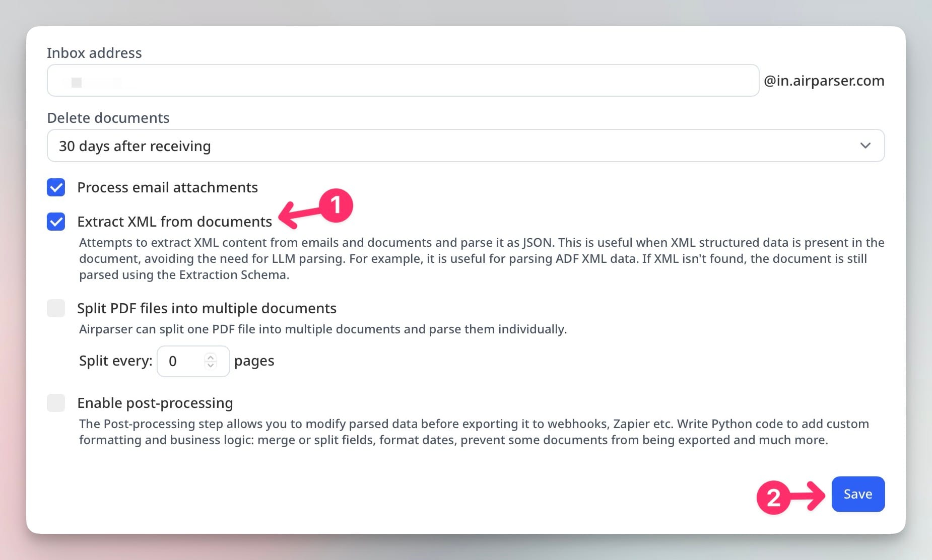Click the "Process email attachments" label text
The image size is (932, 560).
167,187
